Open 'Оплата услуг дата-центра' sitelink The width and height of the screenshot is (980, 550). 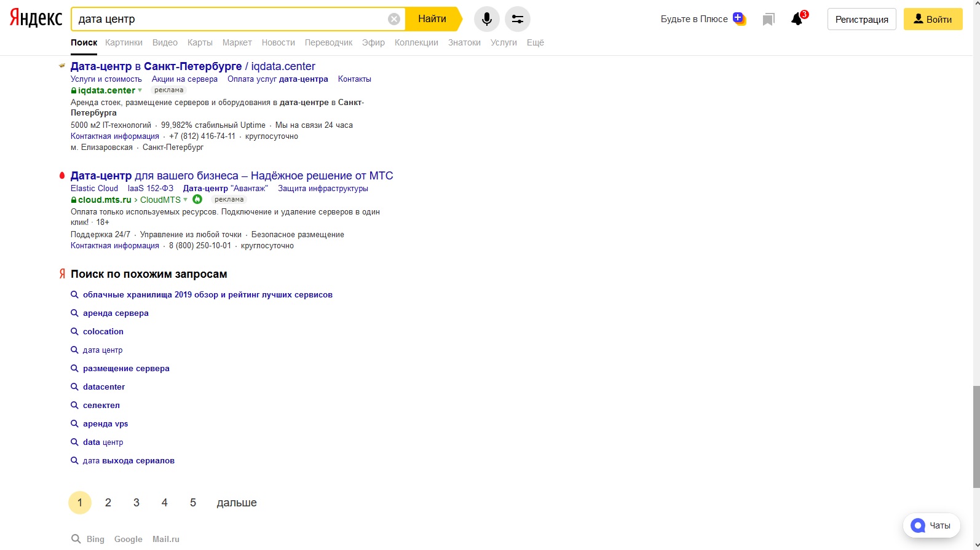click(278, 79)
